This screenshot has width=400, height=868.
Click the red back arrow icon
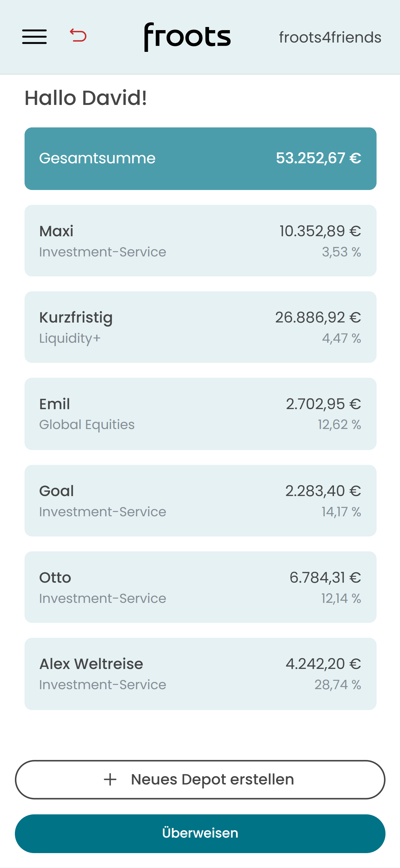(x=78, y=35)
